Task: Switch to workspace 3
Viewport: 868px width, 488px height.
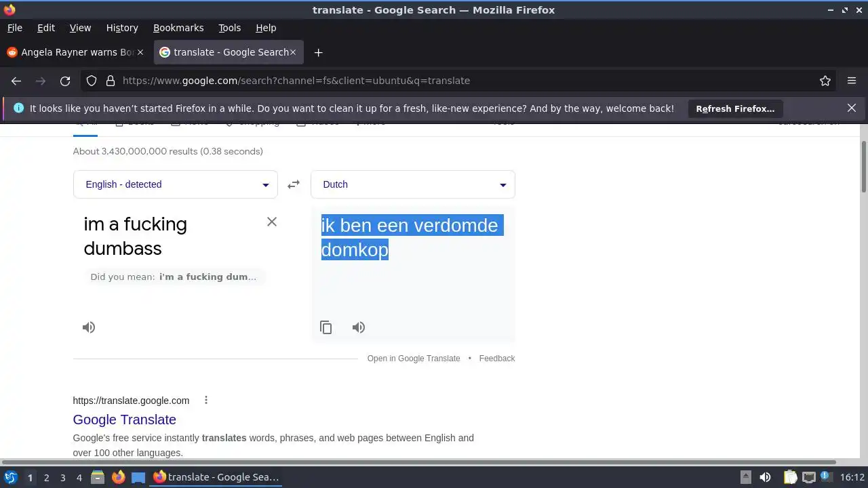Action: pos(63,477)
